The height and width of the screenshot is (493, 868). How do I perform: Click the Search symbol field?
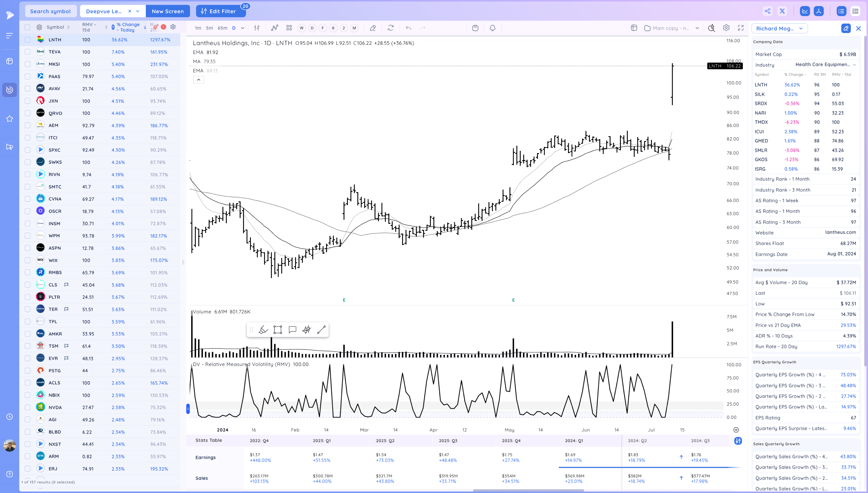click(x=50, y=11)
